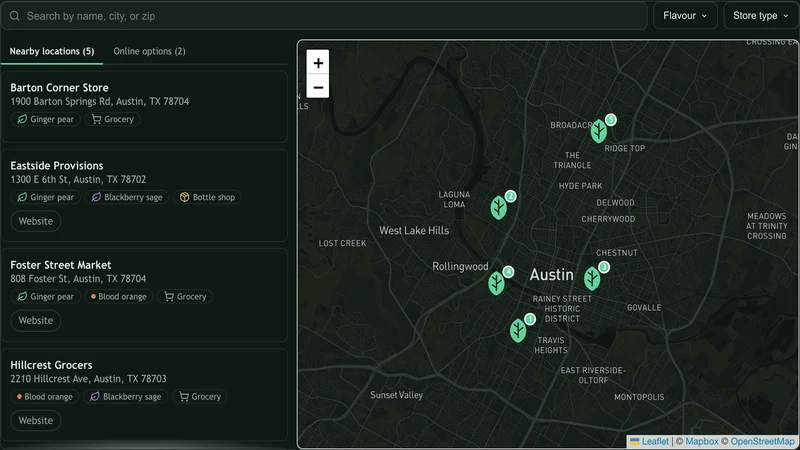Click Grocery tag on Hillcrest Grocers
Screen dimensions: 800x450
pos(199,396)
